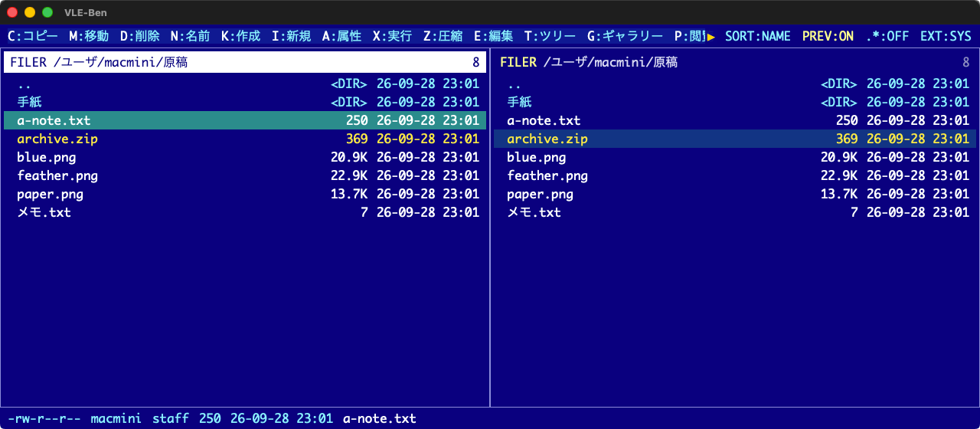Select feather.png in the right pane
This screenshot has height=429, width=980.
[735, 175]
